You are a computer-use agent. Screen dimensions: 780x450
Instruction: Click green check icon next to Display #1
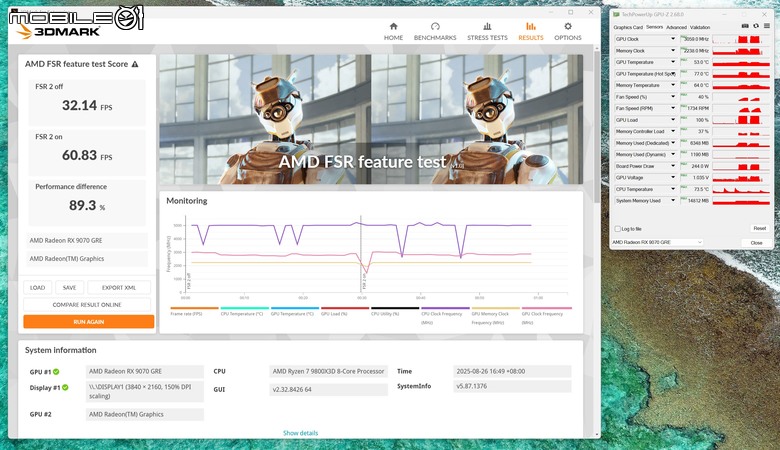point(65,387)
